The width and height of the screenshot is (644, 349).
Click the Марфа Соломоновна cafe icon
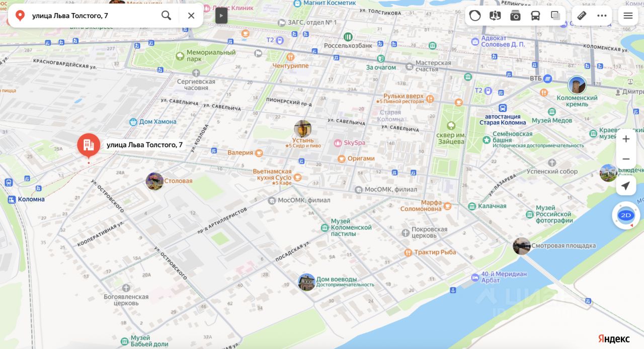click(x=447, y=206)
